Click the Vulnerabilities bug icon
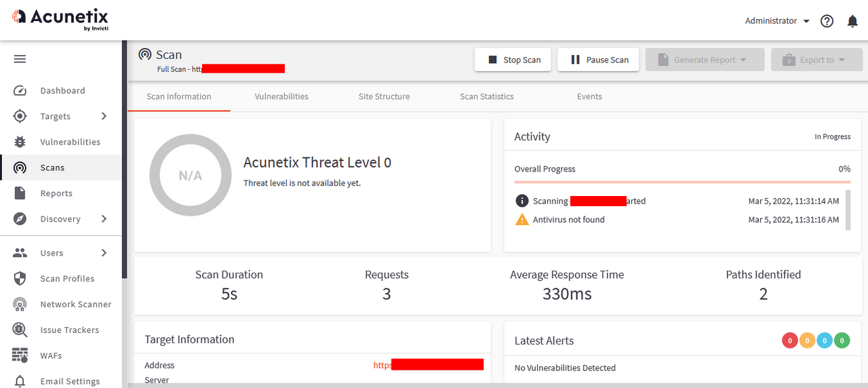868x388 pixels. (20, 142)
